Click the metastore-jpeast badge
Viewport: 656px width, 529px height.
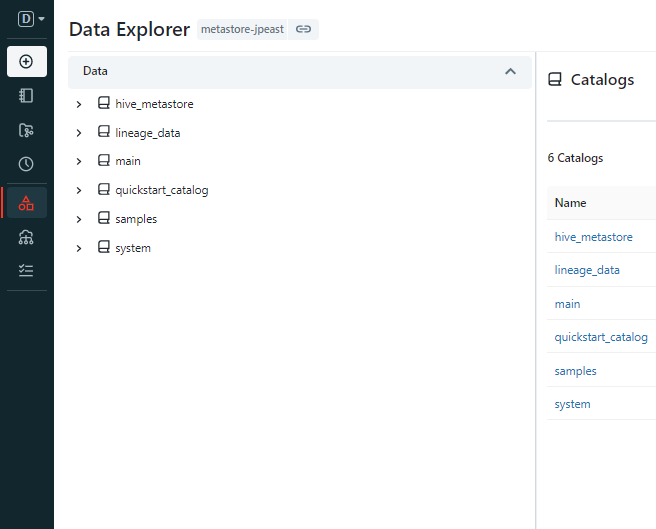244,30
